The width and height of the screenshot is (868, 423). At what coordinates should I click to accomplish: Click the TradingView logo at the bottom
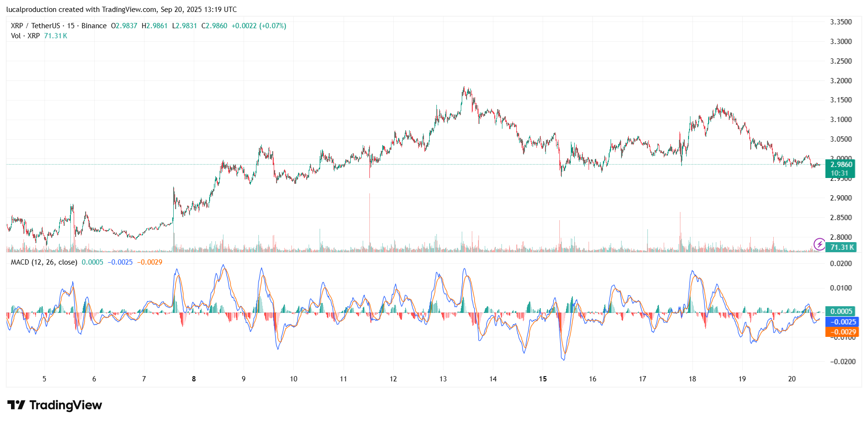(55, 405)
